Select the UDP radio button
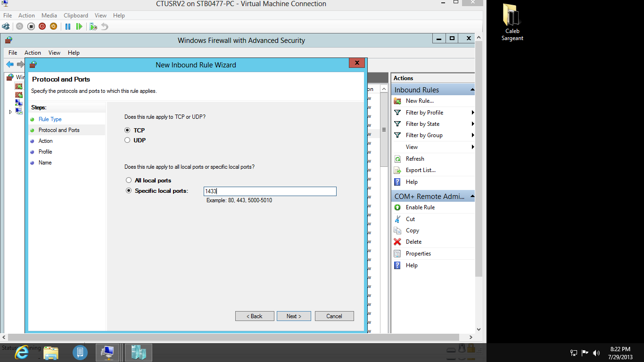The image size is (644, 362). click(127, 140)
